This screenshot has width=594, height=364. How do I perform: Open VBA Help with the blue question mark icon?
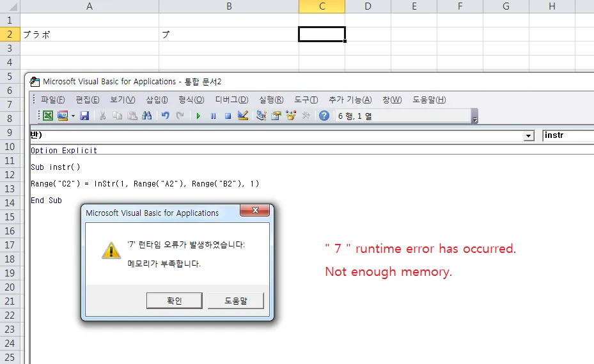(324, 116)
